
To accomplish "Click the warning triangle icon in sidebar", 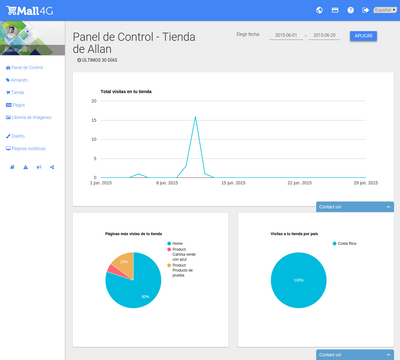I will tap(26, 167).
